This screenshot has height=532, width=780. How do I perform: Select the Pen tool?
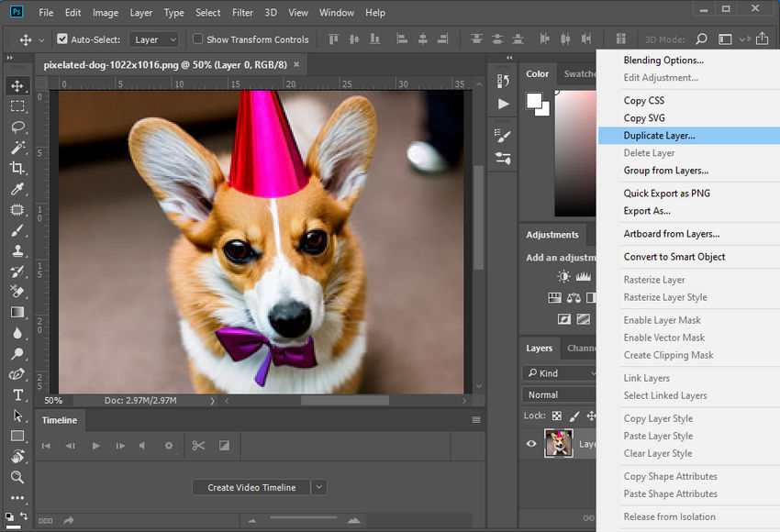(x=17, y=374)
